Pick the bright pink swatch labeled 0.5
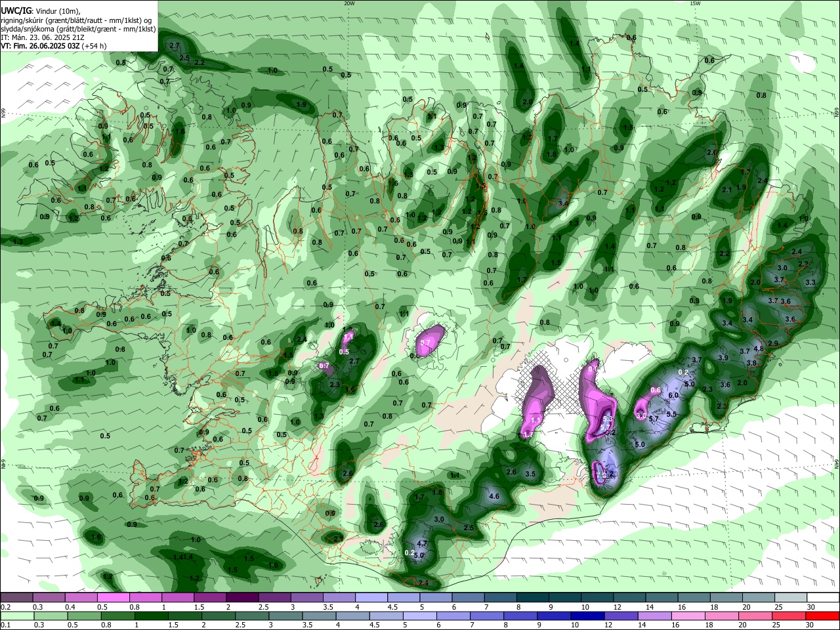The height and width of the screenshot is (630, 840). 112,598
